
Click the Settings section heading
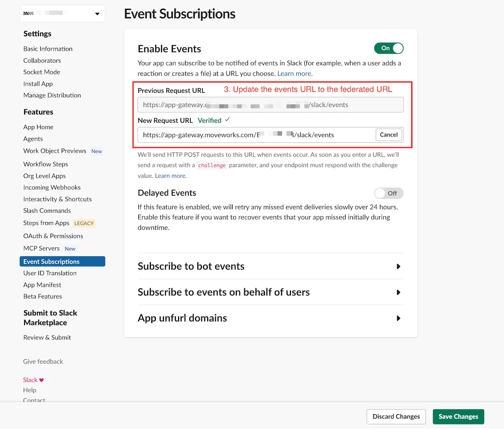[x=37, y=34]
